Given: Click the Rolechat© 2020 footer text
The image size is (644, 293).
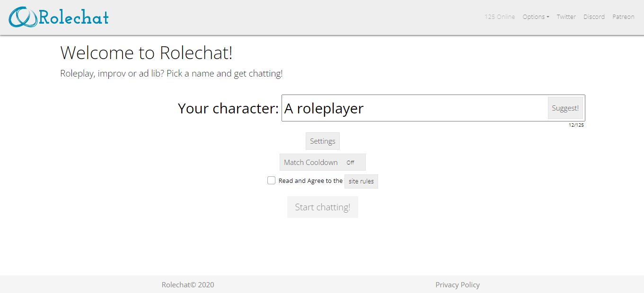Looking at the screenshot, I should tap(187, 284).
